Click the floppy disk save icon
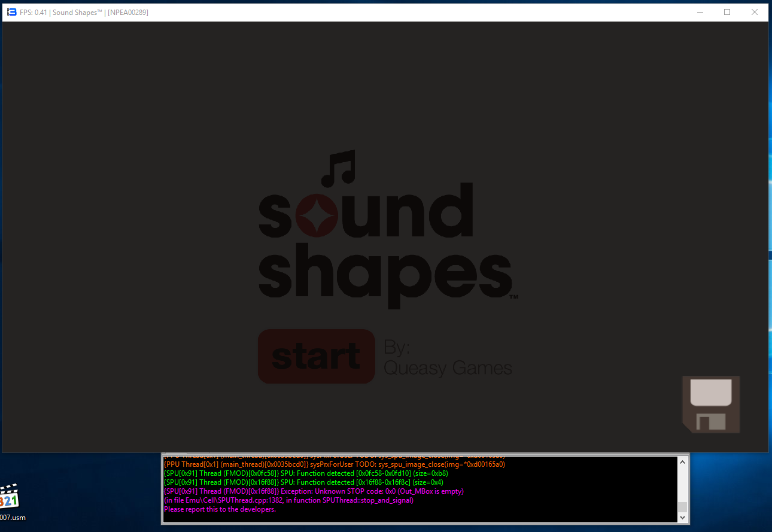This screenshot has height=532, width=772. pos(711,405)
